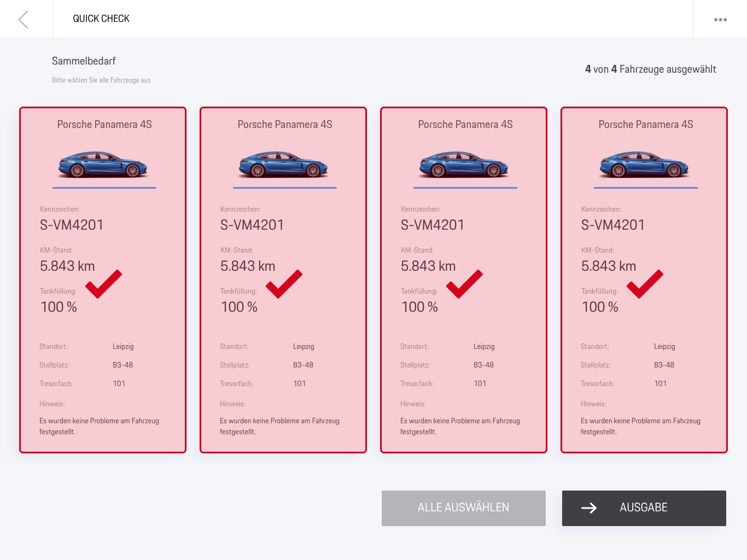
Task: Click the 5.843 km reading on third card
Action: (x=428, y=266)
